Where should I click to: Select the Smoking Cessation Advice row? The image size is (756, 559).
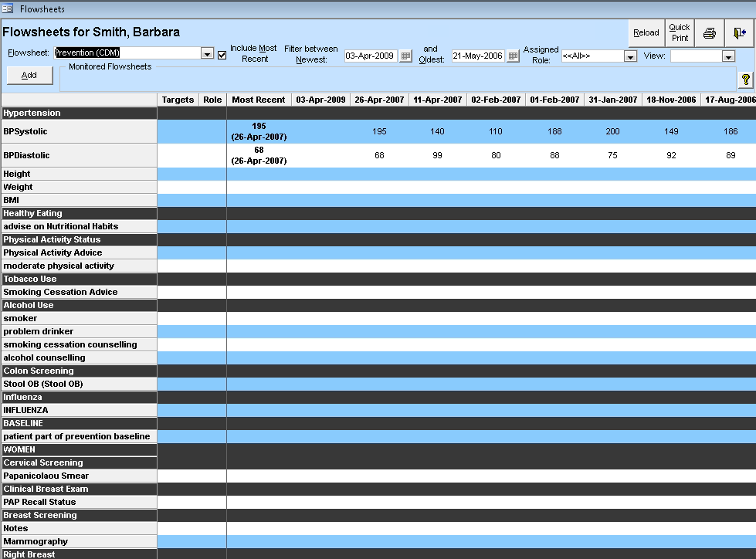[x=79, y=292]
